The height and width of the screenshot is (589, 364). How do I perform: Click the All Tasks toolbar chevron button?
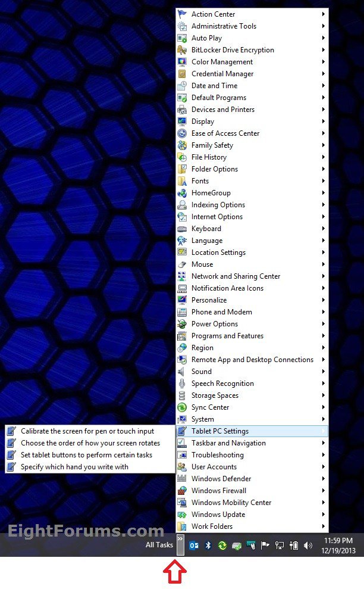coord(180,545)
